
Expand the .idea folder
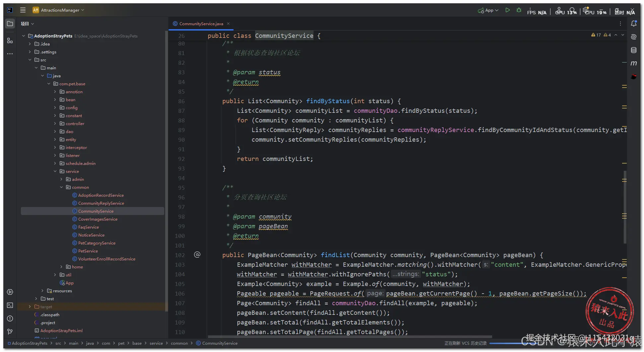click(x=30, y=44)
